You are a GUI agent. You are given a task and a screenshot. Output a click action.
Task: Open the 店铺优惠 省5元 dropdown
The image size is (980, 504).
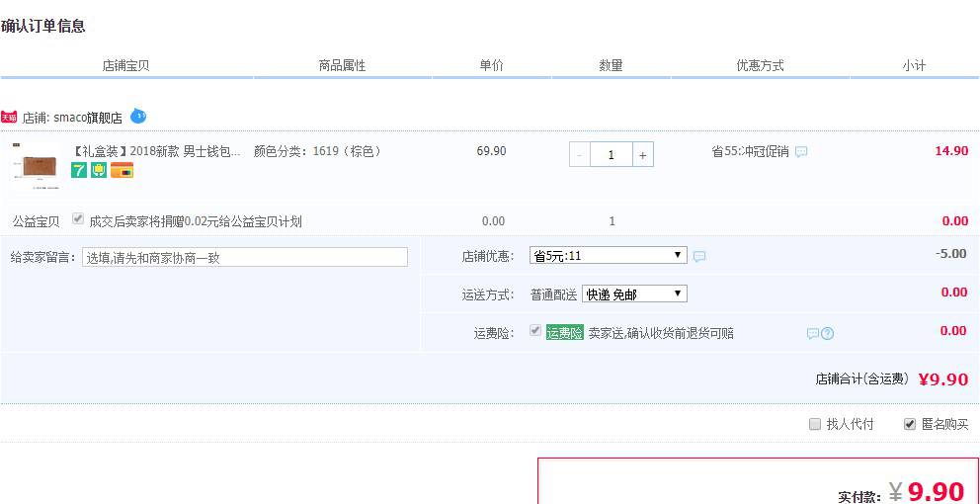(x=609, y=255)
